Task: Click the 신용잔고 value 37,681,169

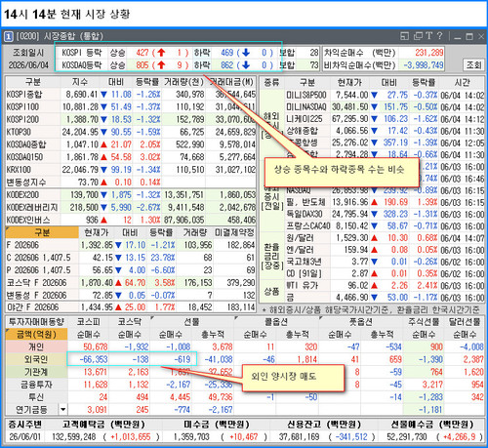Action: pos(299,437)
